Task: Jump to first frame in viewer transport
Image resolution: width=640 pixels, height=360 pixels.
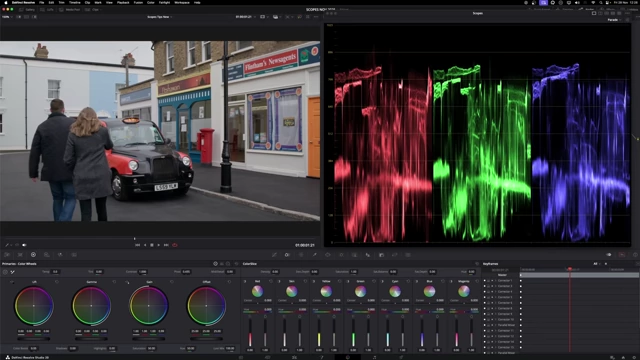Action: (138, 245)
